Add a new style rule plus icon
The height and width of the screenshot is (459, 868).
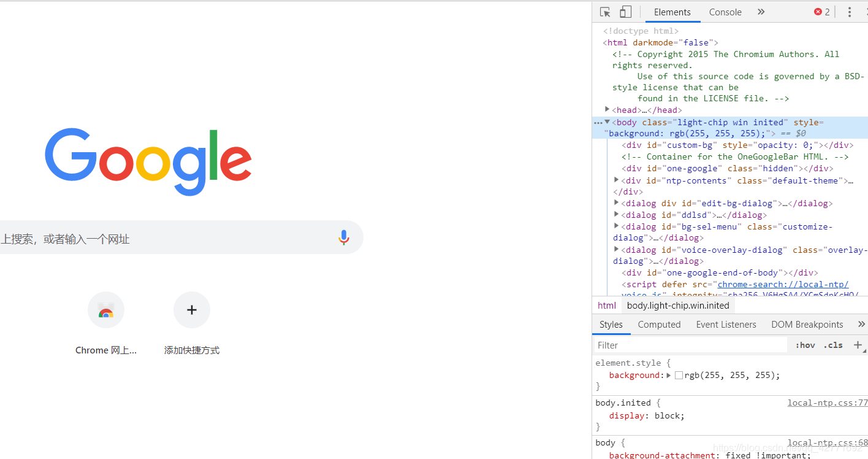click(858, 345)
